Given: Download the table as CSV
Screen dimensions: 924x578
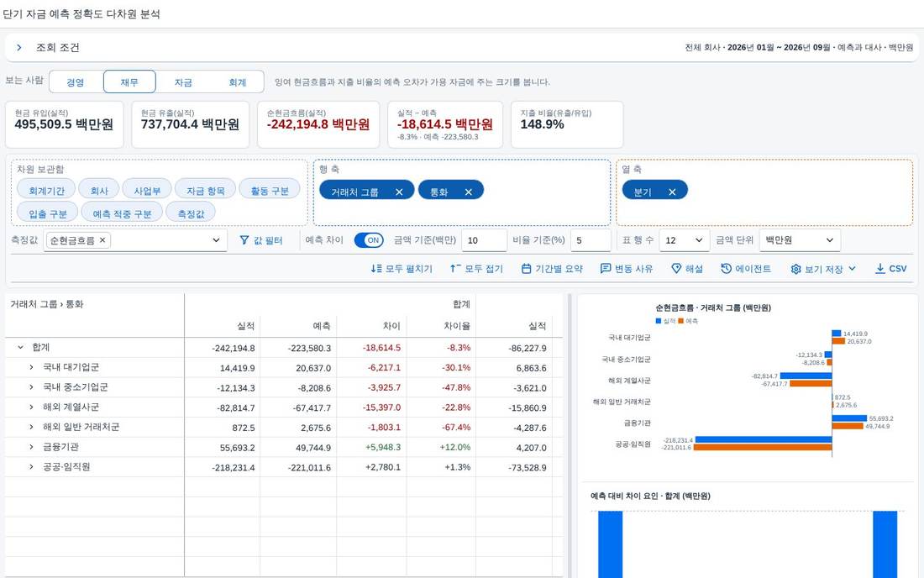Looking at the screenshot, I should pyautogui.click(x=890, y=269).
